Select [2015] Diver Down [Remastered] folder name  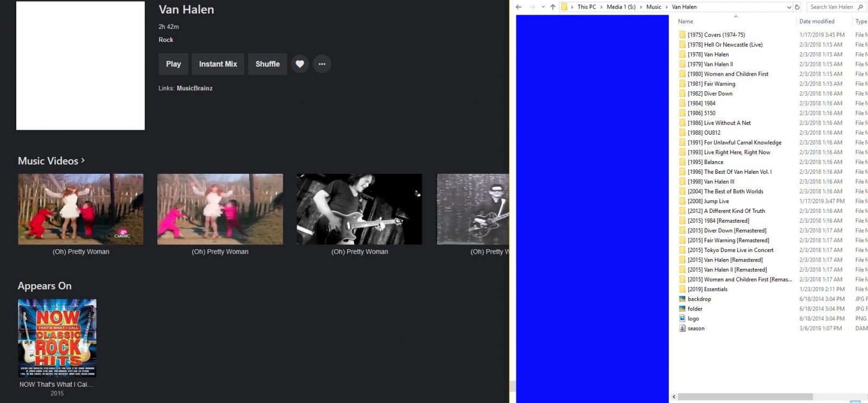[727, 230]
